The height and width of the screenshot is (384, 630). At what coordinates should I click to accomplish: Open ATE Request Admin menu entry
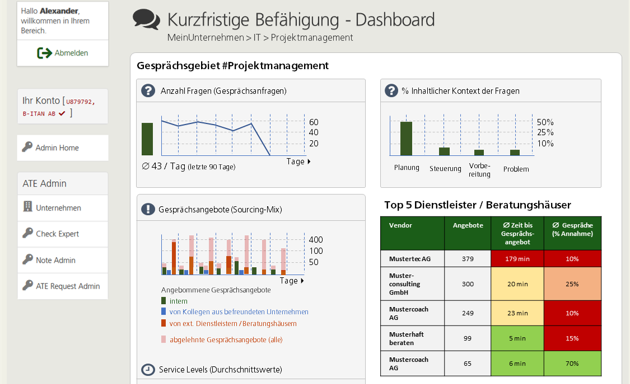(63, 286)
